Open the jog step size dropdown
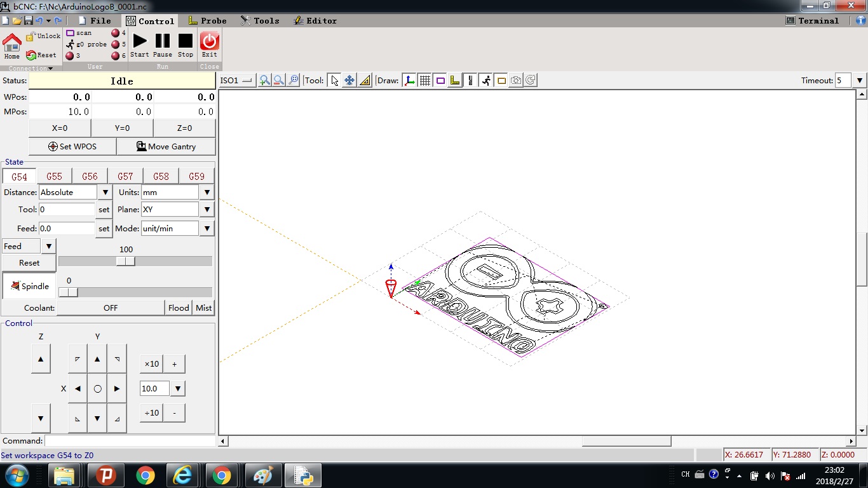 pyautogui.click(x=178, y=388)
